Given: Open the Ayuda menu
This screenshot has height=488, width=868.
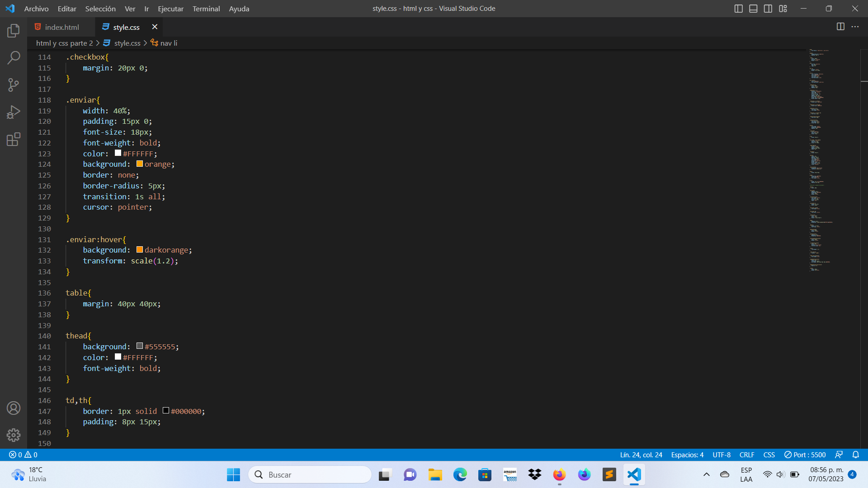Looking at the screenshot, I should point(239,9).
